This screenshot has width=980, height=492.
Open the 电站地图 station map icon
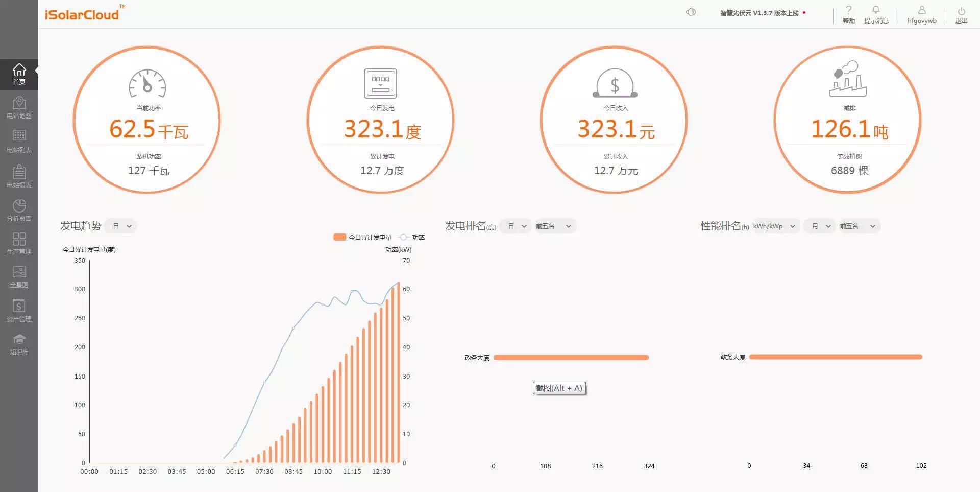[x=19, y=108]
